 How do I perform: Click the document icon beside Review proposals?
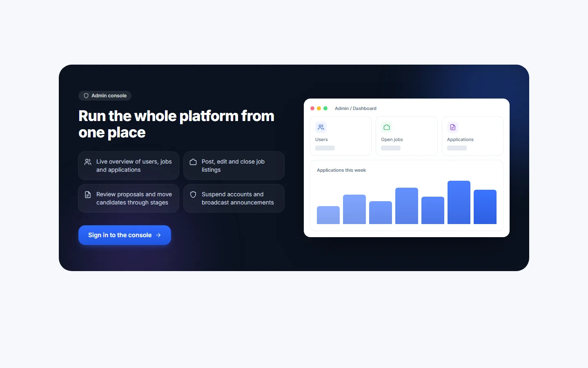[88, 195]
